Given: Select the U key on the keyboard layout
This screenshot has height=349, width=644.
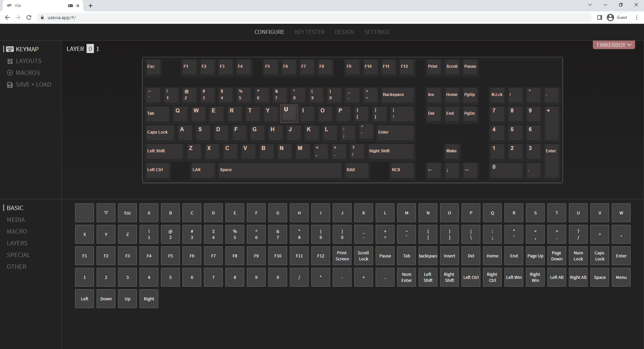Looking at the screenshot, I should point(289,113).
